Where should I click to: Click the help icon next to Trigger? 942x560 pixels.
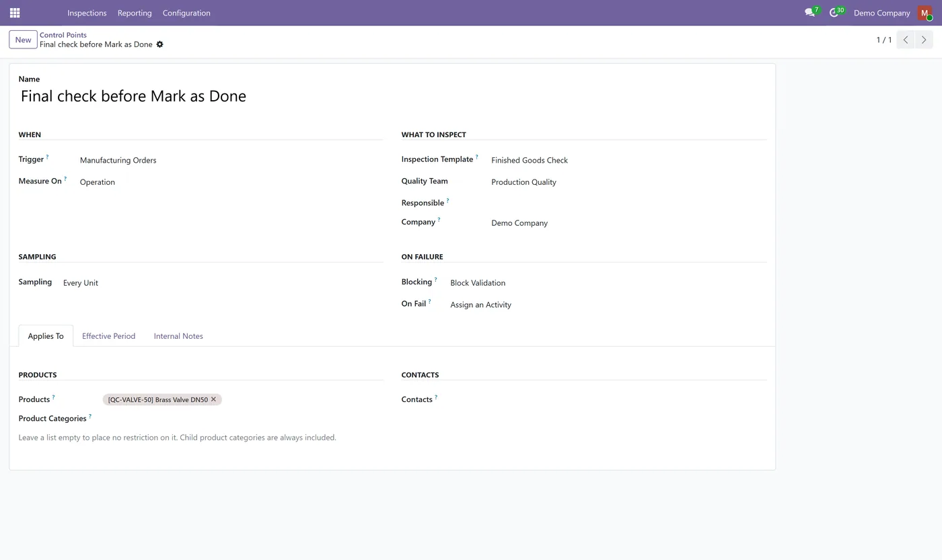[x=47, y=157]
